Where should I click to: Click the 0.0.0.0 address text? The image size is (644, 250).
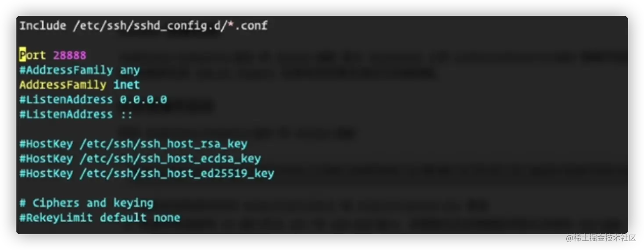coord(143,99)
